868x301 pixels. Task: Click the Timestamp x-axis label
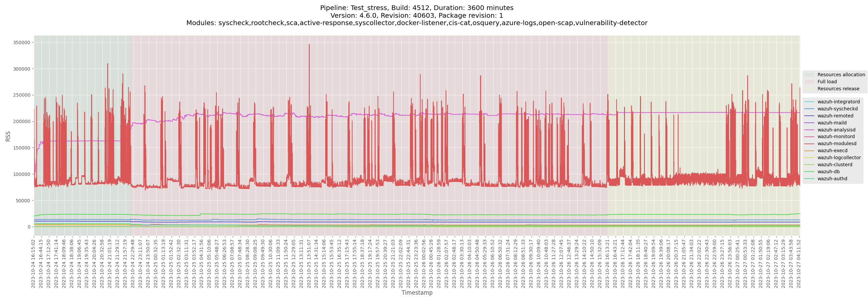click(417, 293)
